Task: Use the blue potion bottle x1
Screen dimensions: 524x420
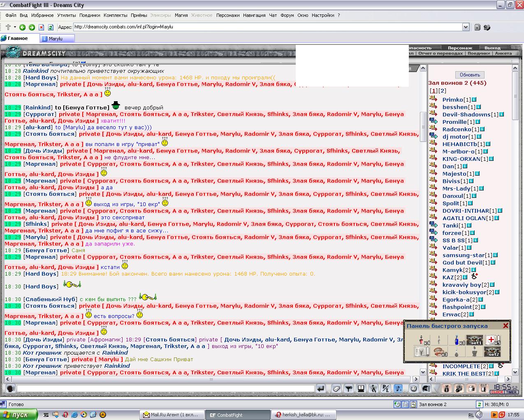Action: click(457, 340)
